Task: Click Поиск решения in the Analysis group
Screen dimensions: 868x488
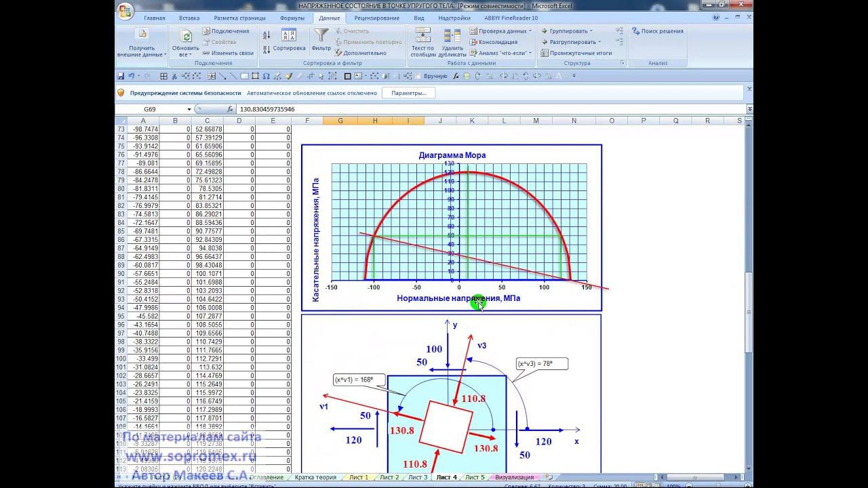Action: pyautogui.click(x=657, y=31)
